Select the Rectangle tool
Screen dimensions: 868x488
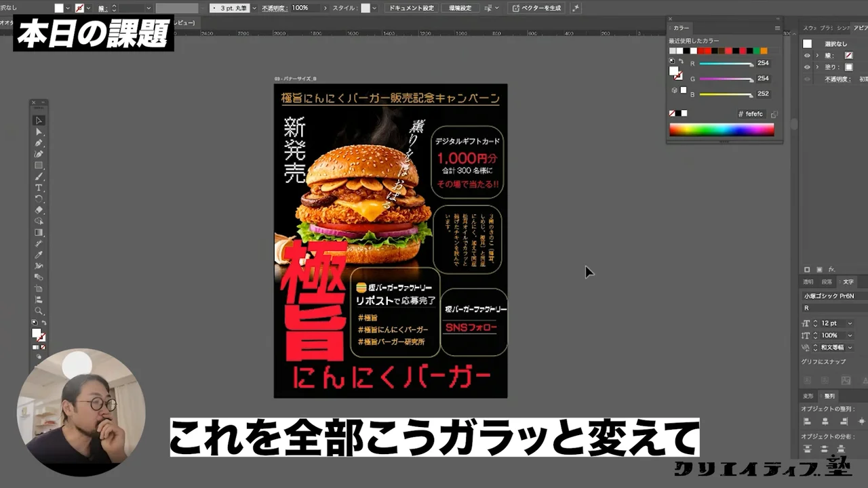[x=39, y=165]
